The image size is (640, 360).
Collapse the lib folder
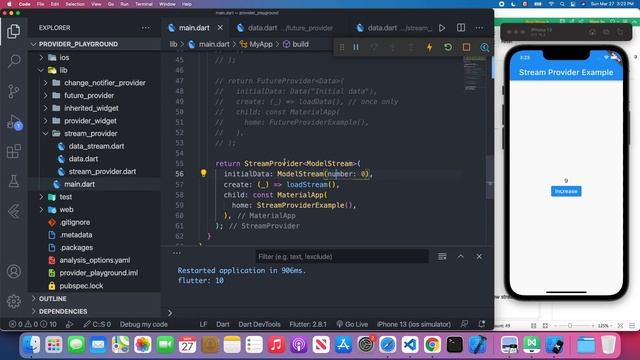[63, 70]
